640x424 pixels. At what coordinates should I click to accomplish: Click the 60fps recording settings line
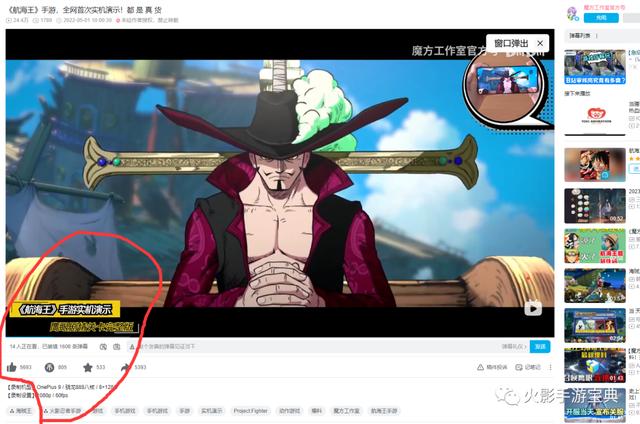click(38, 395)
